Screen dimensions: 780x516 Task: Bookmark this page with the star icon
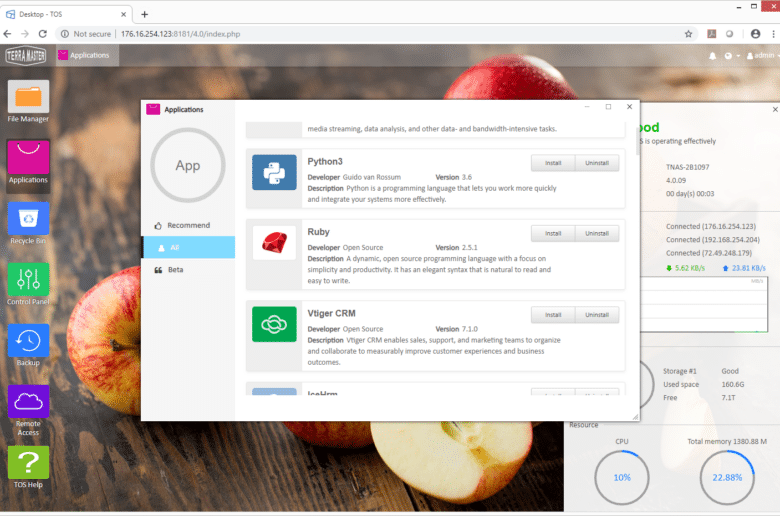tap(688, 34)
